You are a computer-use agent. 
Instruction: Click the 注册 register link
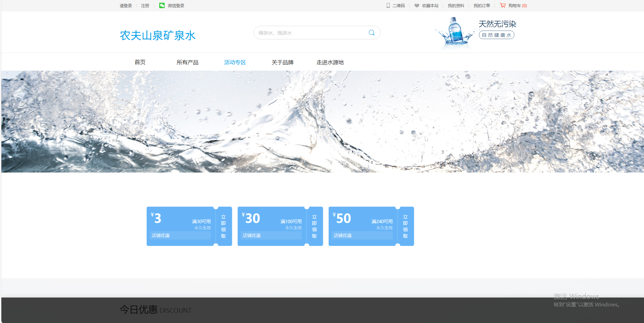(145, 6)
